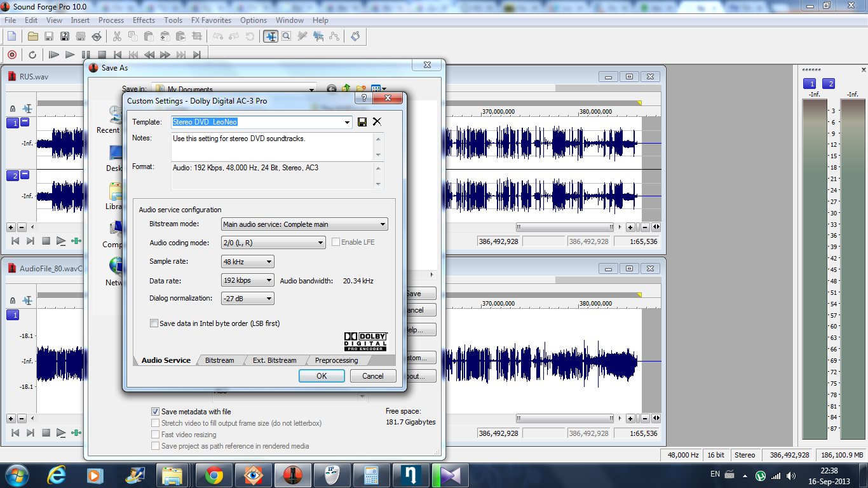868x488 pixels.
Task: Select channel 1 button in RUS.wav
Action: coord(13,123)
